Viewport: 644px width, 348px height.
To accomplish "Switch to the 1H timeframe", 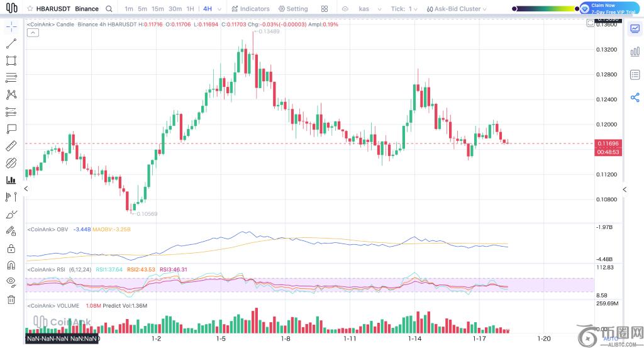I will (x=190, y=9).
